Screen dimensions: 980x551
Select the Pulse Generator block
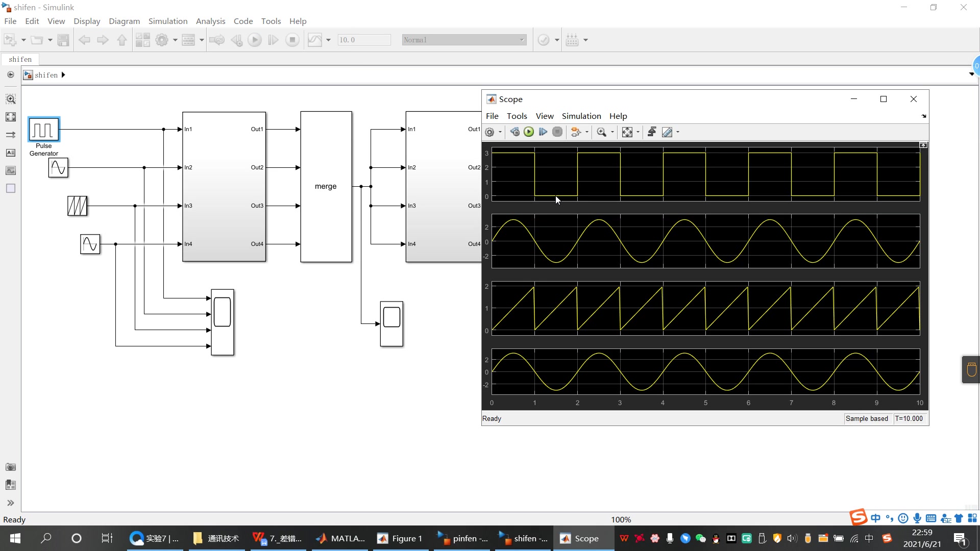pyautogui.click(x=44, y=130)
